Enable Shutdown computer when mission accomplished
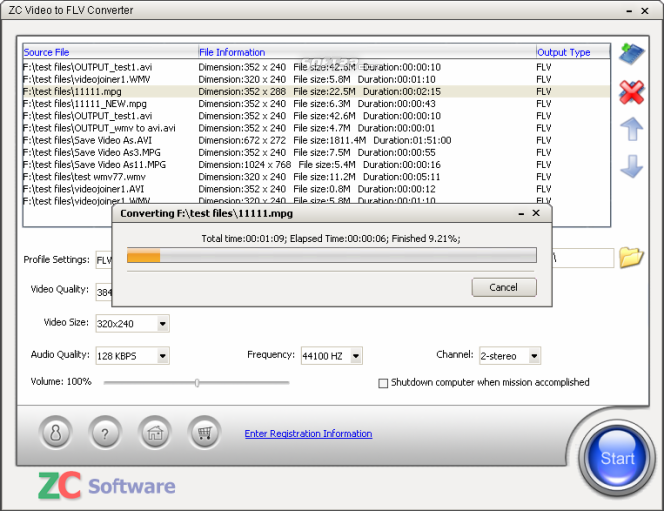This screenshot has height=511, width=664. pyautogui.click(x=383, y=383)
